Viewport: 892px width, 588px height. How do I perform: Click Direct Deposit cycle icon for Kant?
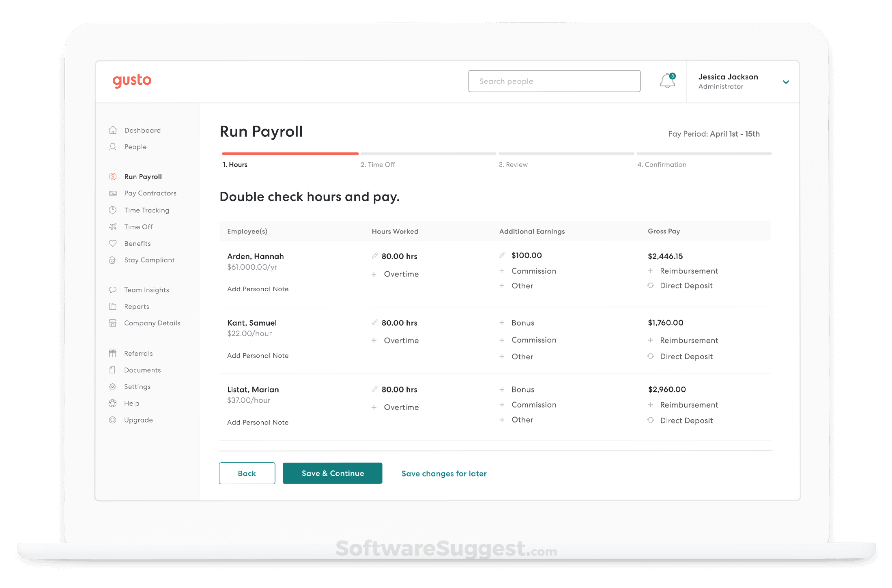(650, 356)
